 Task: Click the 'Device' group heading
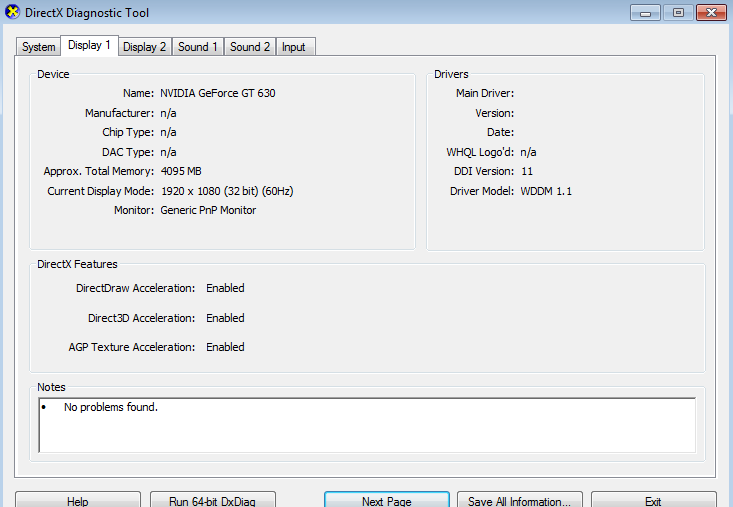53,74
